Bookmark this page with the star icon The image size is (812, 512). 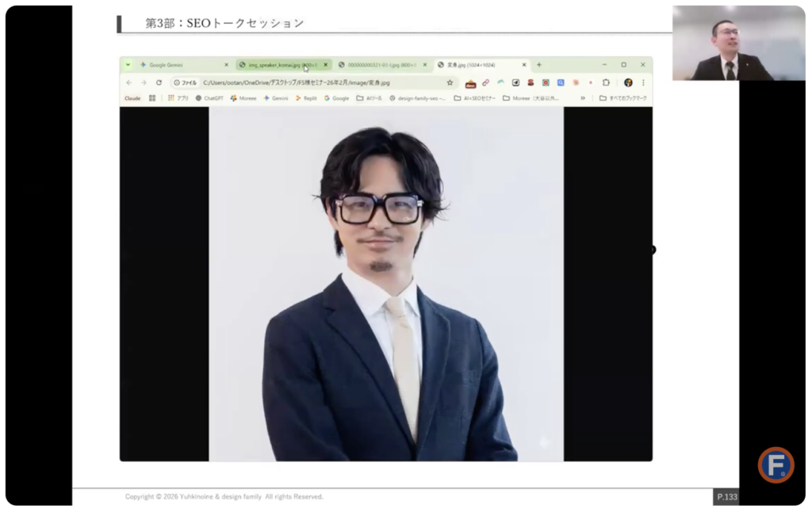point(450,82)
